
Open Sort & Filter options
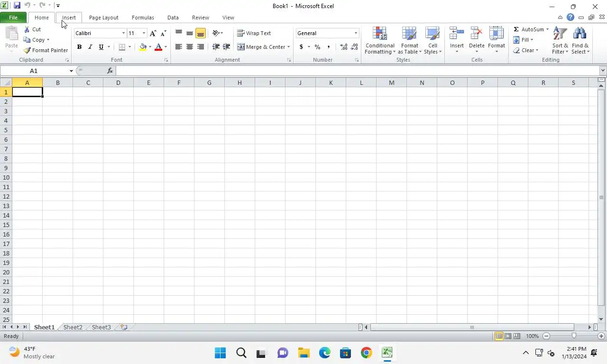(560, 41)
